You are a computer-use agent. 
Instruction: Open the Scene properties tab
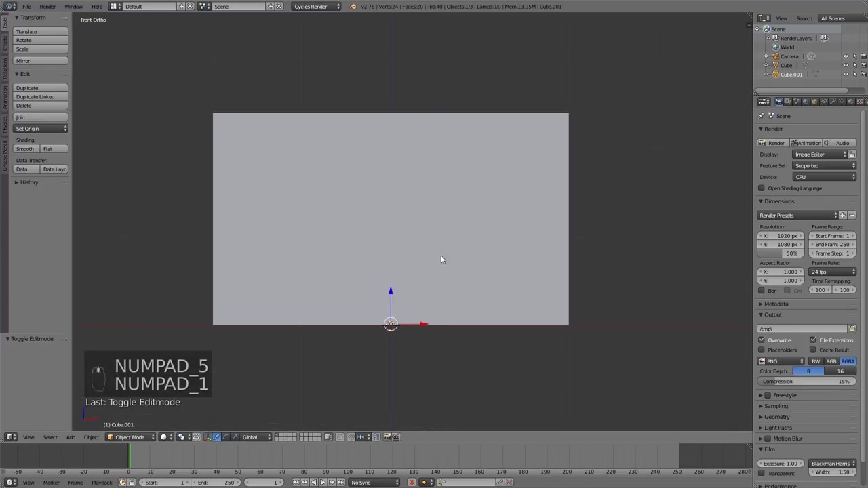(797, 101)
